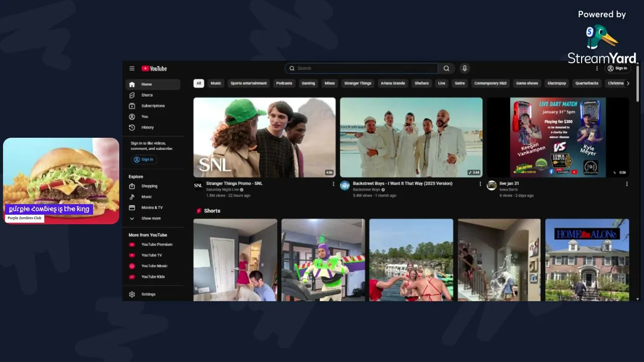Select the Shelters filter chip
Viewport: 644px width, 362px height.
(422, 83)
